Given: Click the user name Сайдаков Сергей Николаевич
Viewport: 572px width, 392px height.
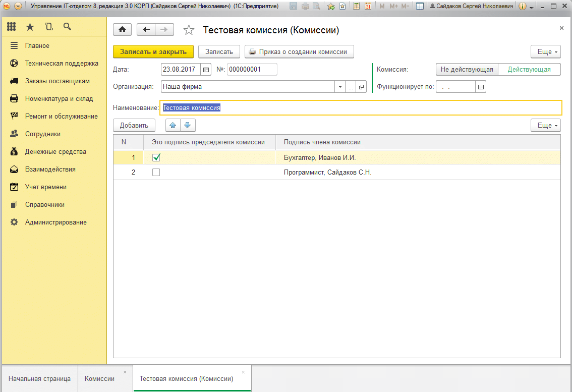Looking at the screenshot, I should click(471, 6).
